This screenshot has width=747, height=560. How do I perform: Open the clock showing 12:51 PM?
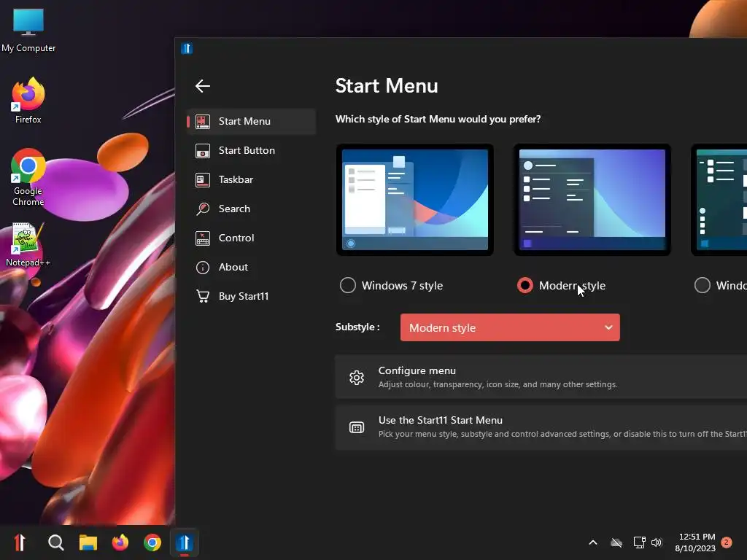pyautogui.click(x=695, y=542)
